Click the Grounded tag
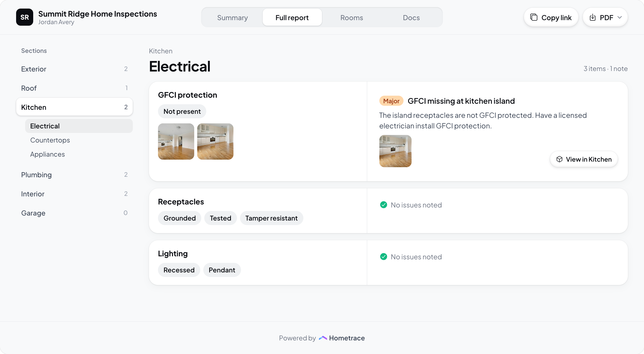The height and width of the screenshot is (354, 644). [x=180, y=218]
